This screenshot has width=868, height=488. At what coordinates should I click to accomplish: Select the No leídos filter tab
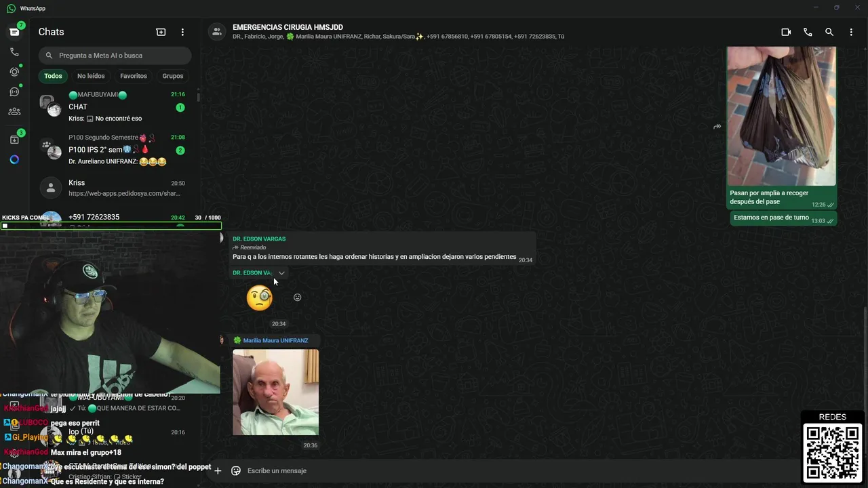91,76
